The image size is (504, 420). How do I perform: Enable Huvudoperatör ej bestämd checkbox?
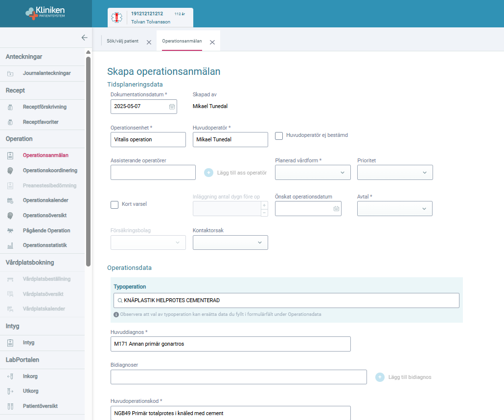(x=279, y=136)
